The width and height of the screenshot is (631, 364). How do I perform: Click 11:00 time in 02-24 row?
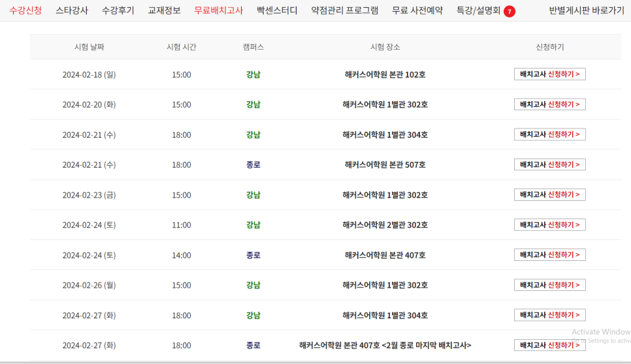coord(182,225)
